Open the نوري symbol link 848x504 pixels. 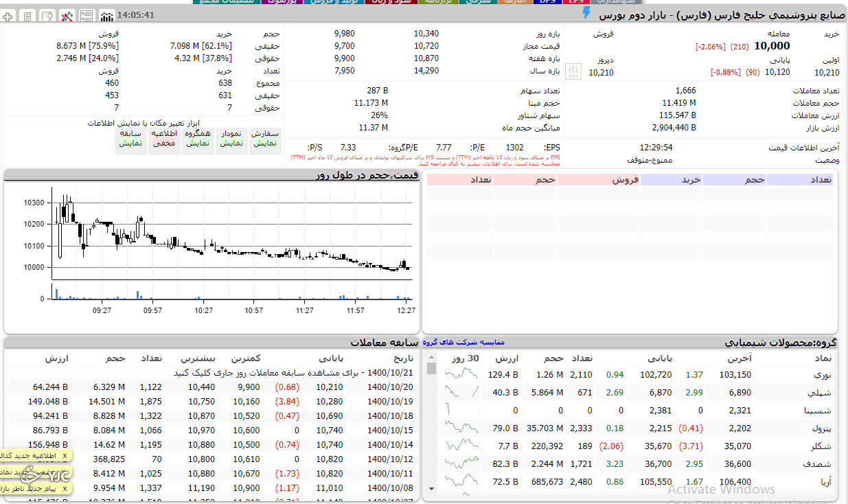pos(823,375)
